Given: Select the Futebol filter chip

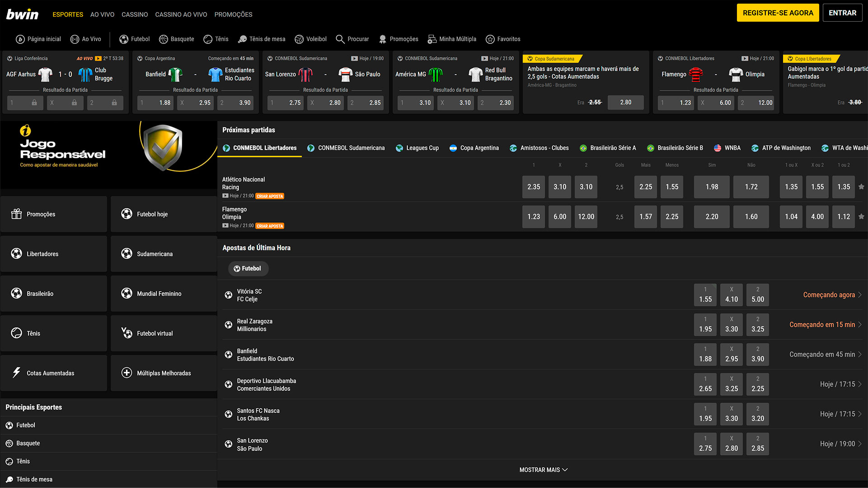Looking at the screenshot, I should coord(248,268).
